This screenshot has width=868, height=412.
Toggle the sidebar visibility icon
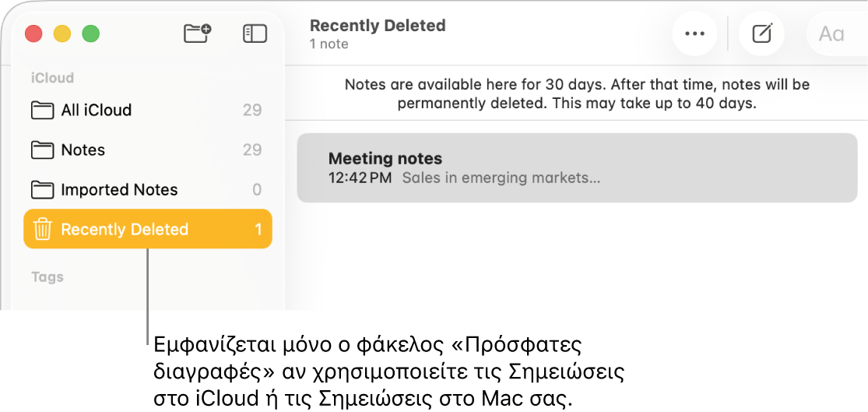[x=255, y=33]
